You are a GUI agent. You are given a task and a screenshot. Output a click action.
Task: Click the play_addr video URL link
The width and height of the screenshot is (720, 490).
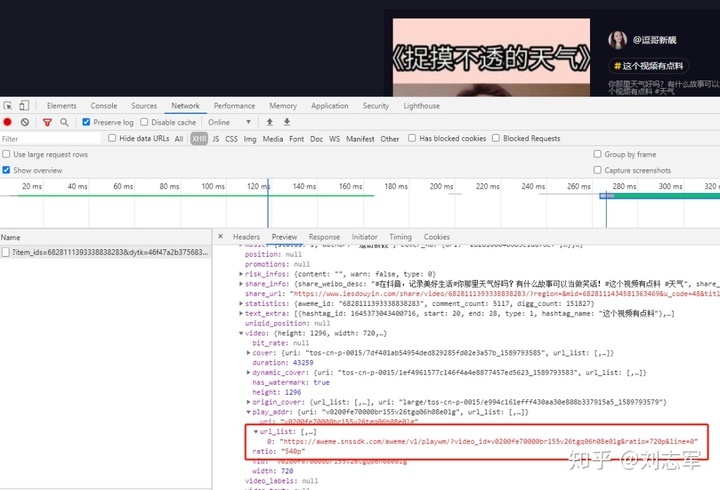(x=489, y=441)
